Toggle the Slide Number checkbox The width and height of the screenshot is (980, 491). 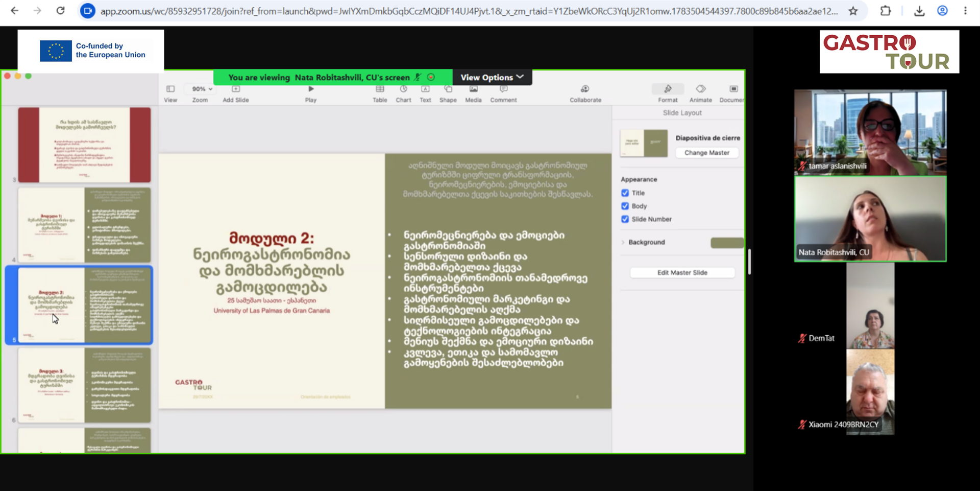(x=625, y=219)
